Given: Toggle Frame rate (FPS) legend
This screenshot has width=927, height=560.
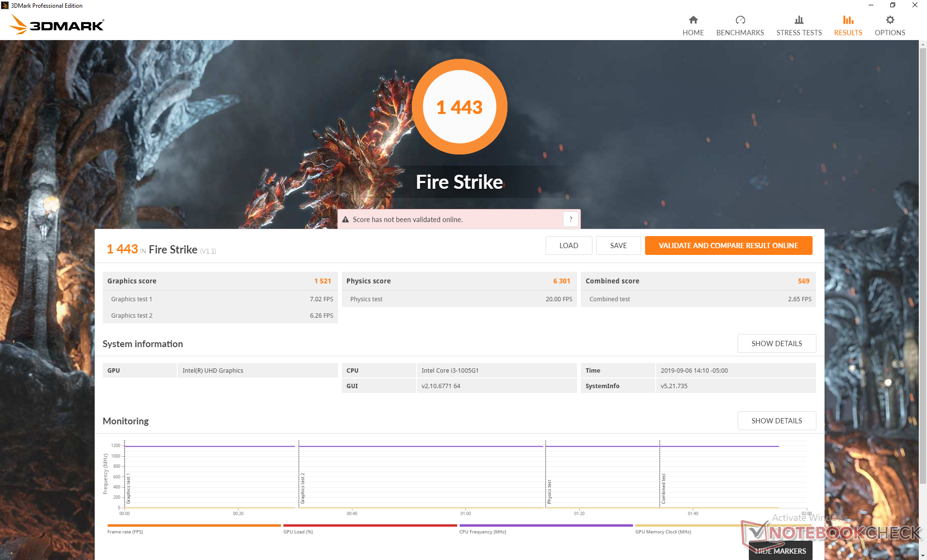Looking at the screenshot, I should [x=125, y=532].
